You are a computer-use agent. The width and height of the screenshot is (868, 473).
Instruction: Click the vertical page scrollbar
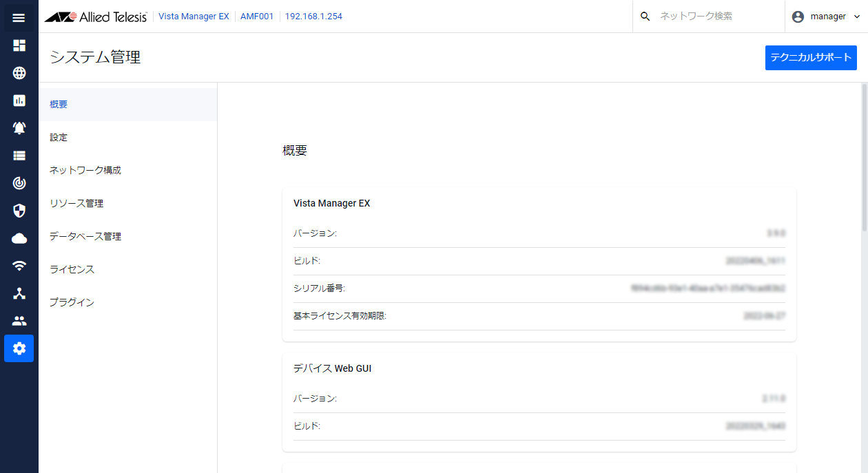pyautogui.click(x=865, y=157)
